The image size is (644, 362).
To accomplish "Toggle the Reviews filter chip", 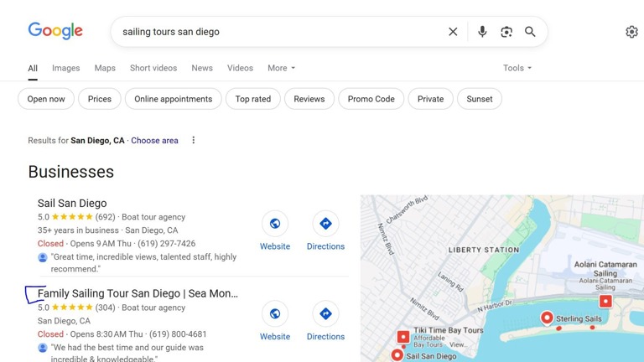I will tap(309, 99).
